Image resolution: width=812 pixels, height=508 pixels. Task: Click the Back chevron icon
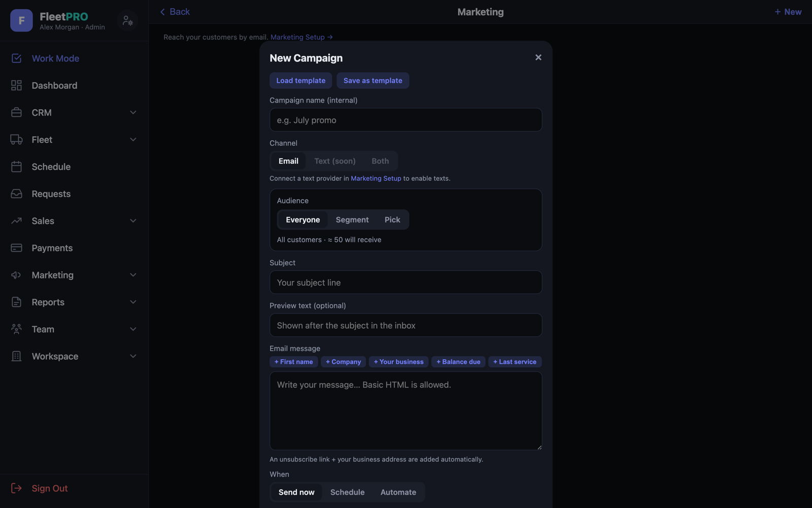162,12
